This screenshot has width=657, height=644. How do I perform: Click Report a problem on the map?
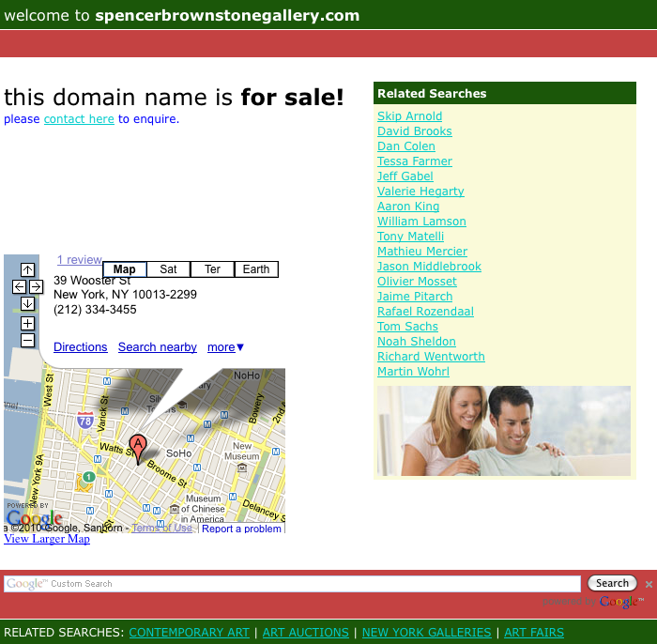pyautogui.click(x=241, y=529)
